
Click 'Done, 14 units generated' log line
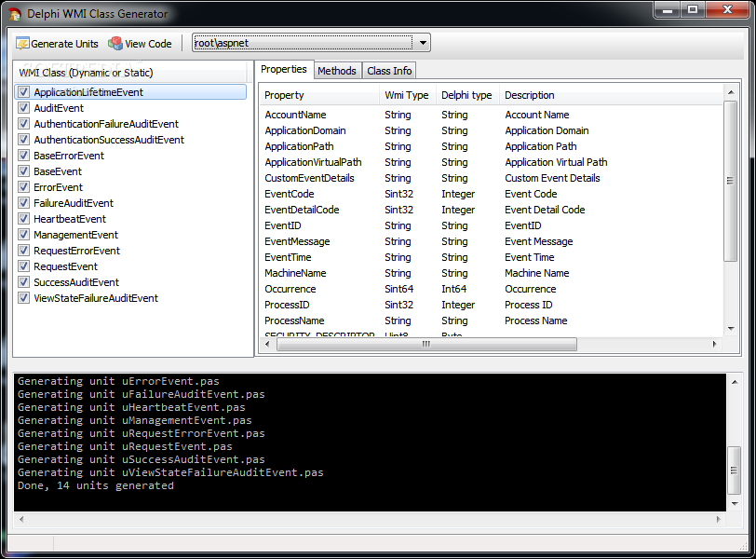[x=96, y=485]
